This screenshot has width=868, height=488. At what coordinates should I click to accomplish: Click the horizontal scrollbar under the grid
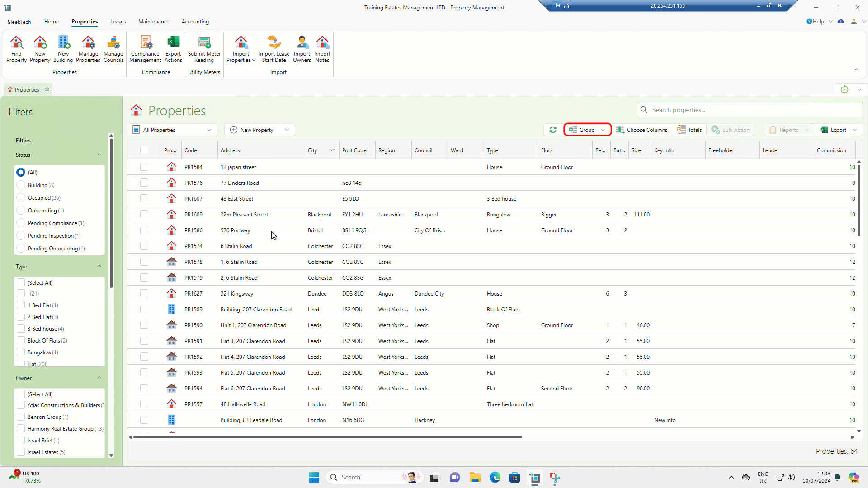327,437
